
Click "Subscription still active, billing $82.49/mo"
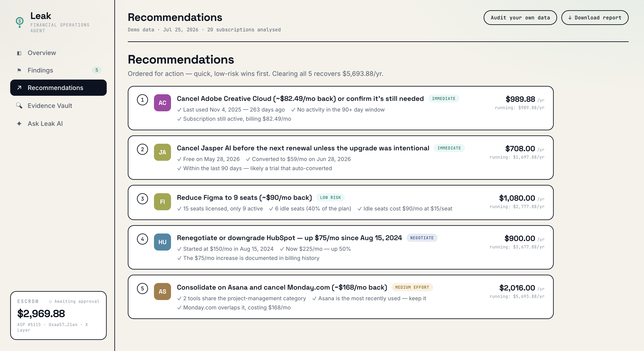[234, 119]
